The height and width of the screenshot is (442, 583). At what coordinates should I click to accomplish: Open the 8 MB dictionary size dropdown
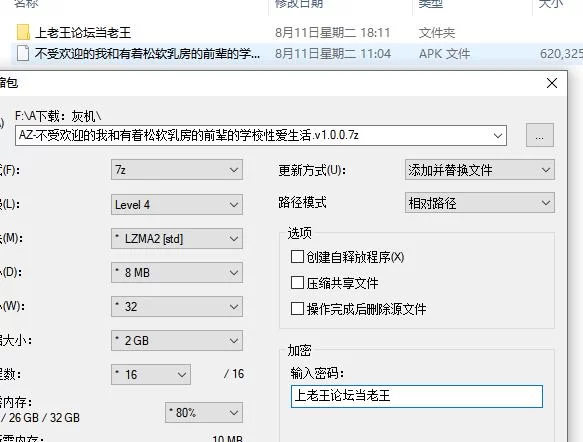tap(177, 273)
